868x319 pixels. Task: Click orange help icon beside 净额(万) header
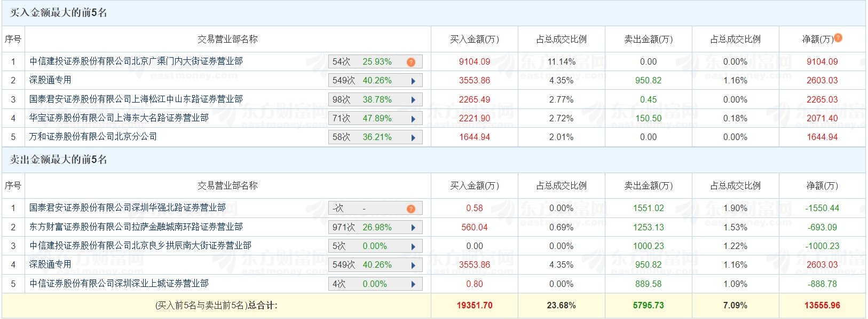click(838, 37)
